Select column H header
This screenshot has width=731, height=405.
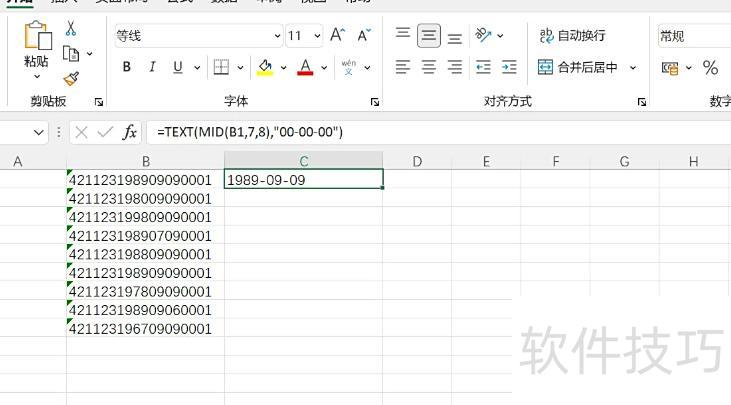(x=694, y=161)
